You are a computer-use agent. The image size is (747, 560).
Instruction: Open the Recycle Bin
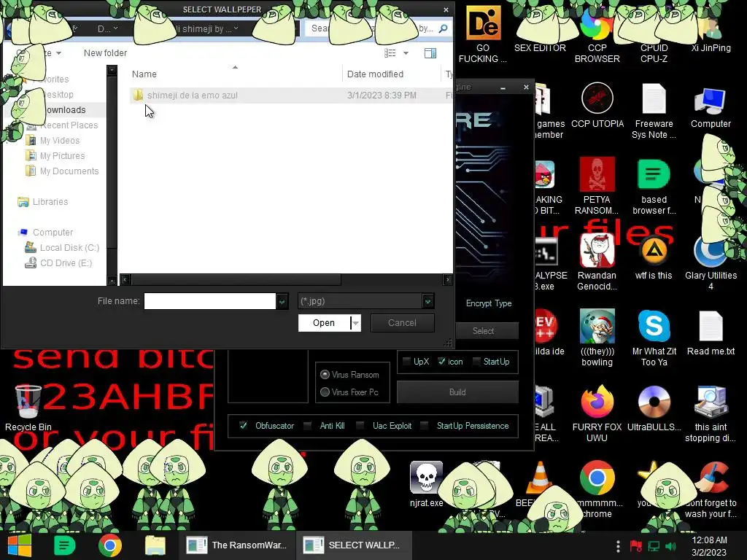point(28,402)
